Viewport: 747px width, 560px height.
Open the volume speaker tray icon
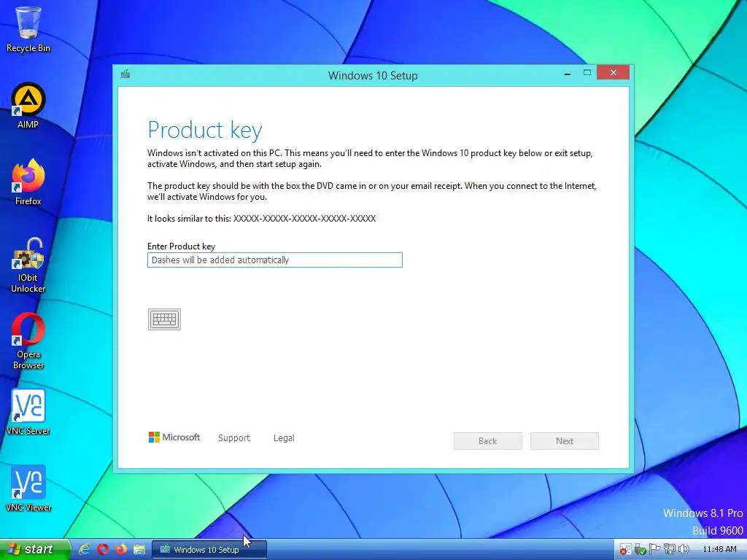point(684,550)
